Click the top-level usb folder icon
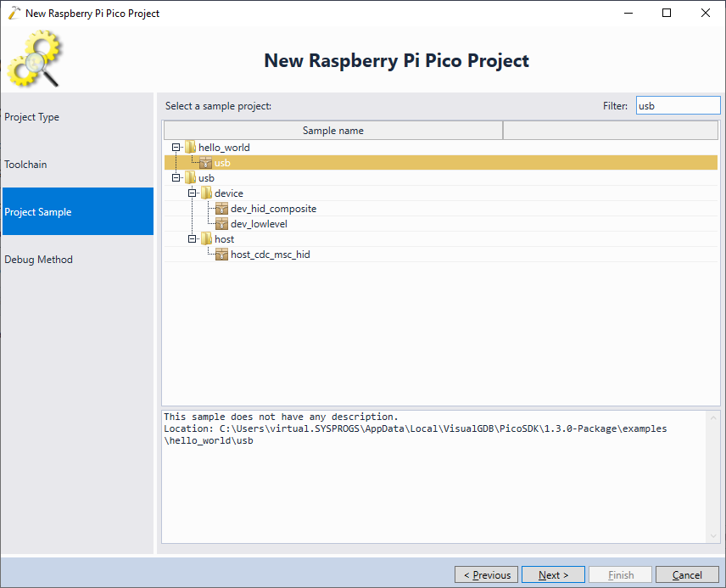The width and height of the screenshot is (726, 588). 190,178
